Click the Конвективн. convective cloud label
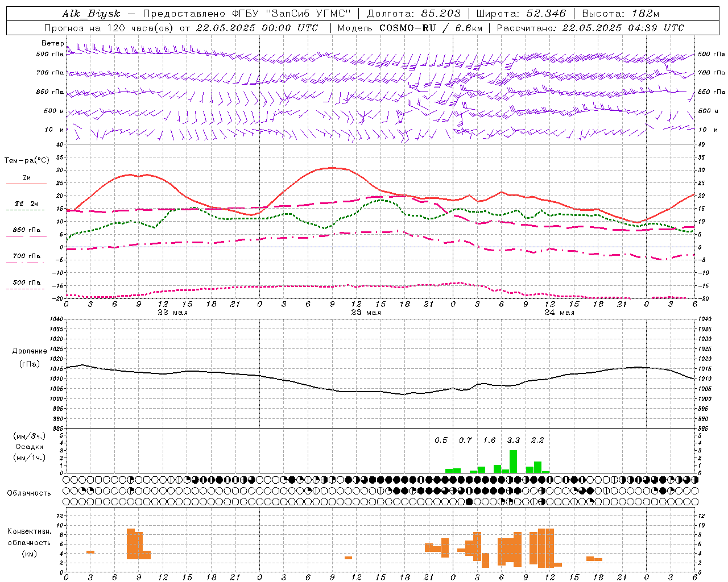 point(29,531)
